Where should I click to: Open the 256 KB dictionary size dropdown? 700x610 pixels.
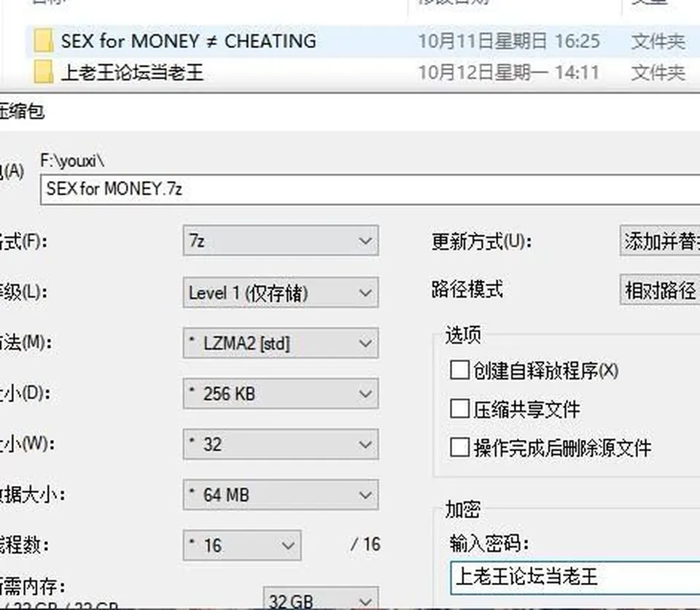coord(281,394)
